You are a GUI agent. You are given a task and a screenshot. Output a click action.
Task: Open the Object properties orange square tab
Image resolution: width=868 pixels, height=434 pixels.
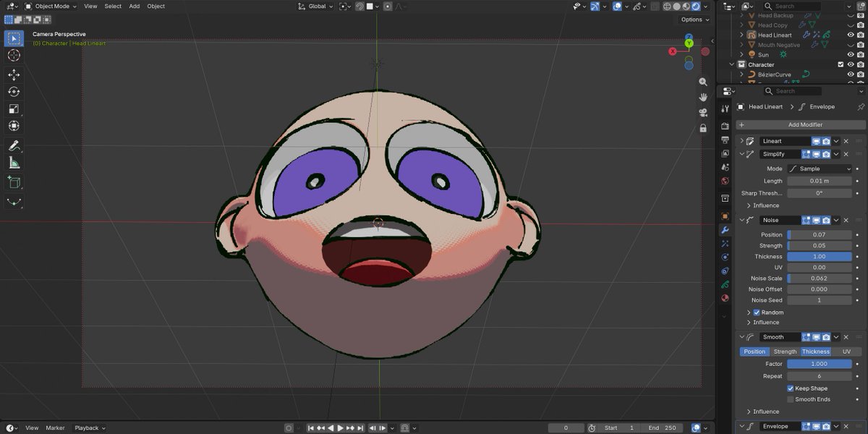pos(725,216)
